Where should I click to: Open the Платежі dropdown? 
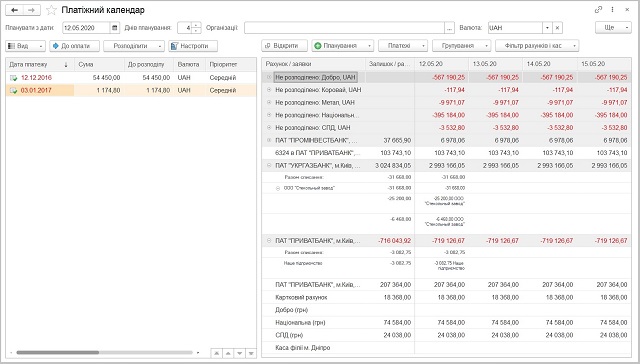[x=403, y=46]
